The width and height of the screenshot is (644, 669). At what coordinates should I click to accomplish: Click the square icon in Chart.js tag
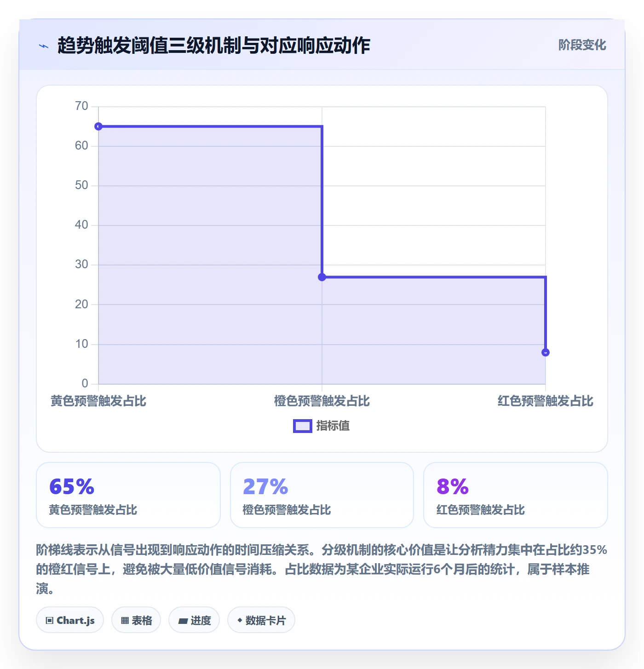pyautogui.click(x=50, y=621)
